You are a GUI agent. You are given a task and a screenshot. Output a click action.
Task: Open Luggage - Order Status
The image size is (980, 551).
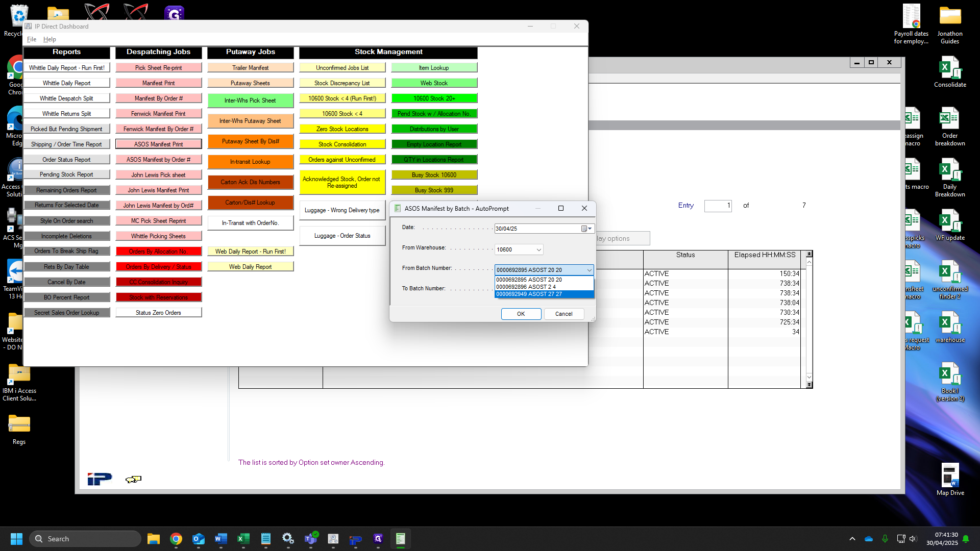pos(342,236)
